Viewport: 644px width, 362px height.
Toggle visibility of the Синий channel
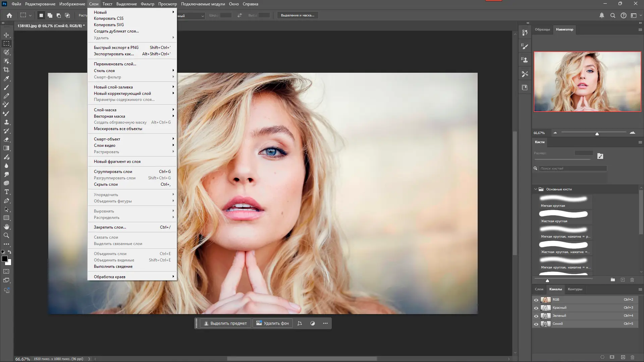click(536, 324)
